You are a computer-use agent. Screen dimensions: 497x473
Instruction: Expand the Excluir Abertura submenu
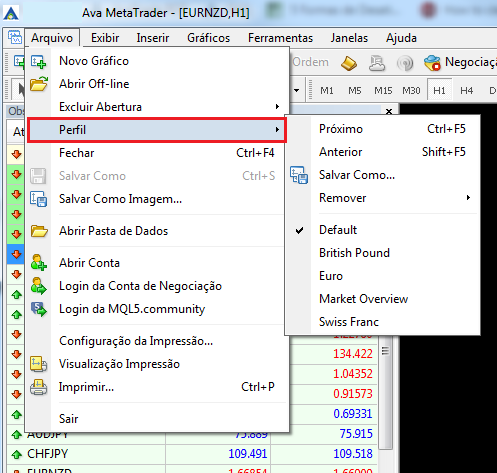click(x=157, y=107)
